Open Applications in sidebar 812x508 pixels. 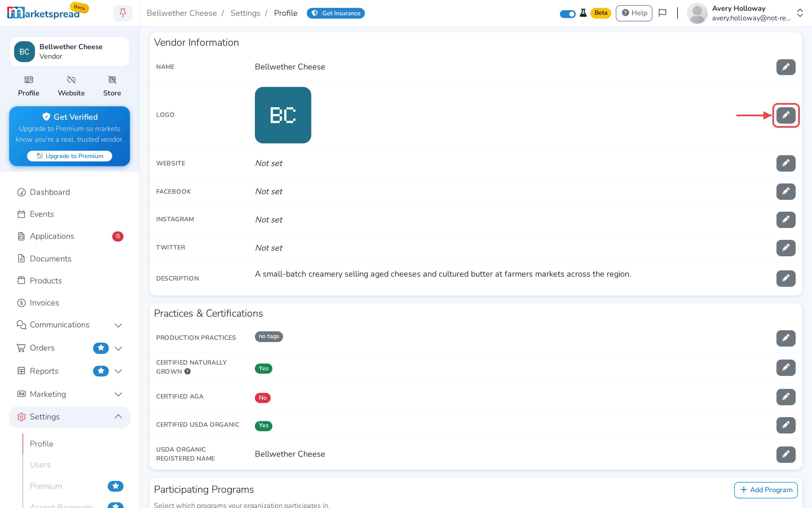click(x=69, y=237)
